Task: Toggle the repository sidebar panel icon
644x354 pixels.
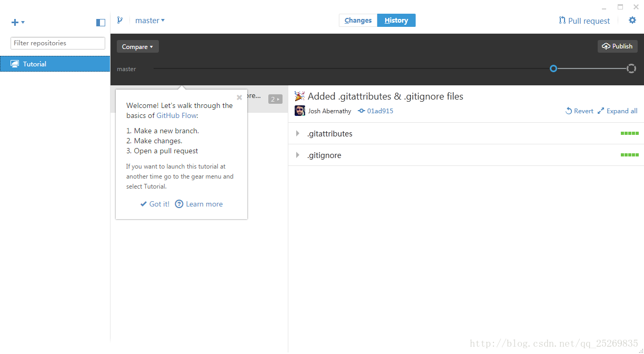Action: point(100,22)
